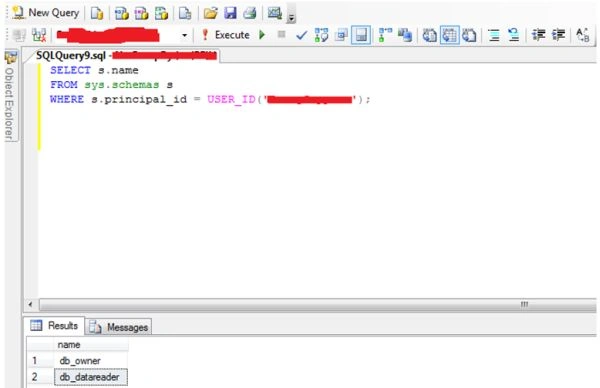Click the editor's scroll left arrow
Image resolution: width=600 pixels, height=388 pixels.
coord(30,305)
